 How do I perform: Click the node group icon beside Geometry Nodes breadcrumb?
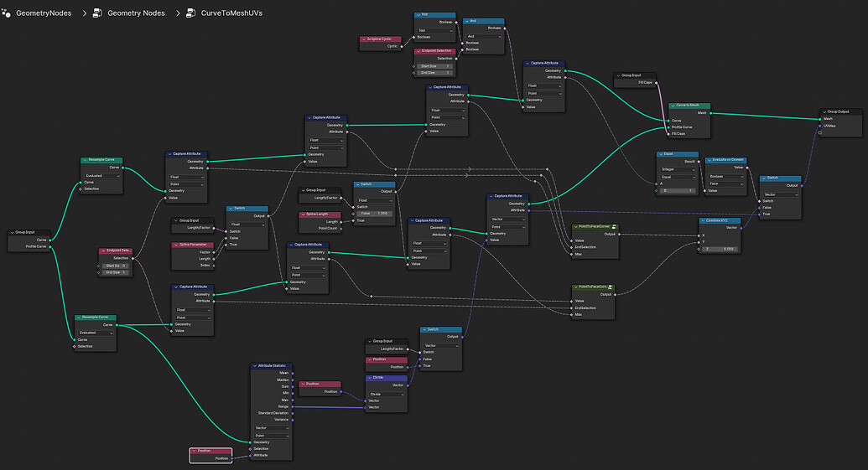click(x=97, y=13)
